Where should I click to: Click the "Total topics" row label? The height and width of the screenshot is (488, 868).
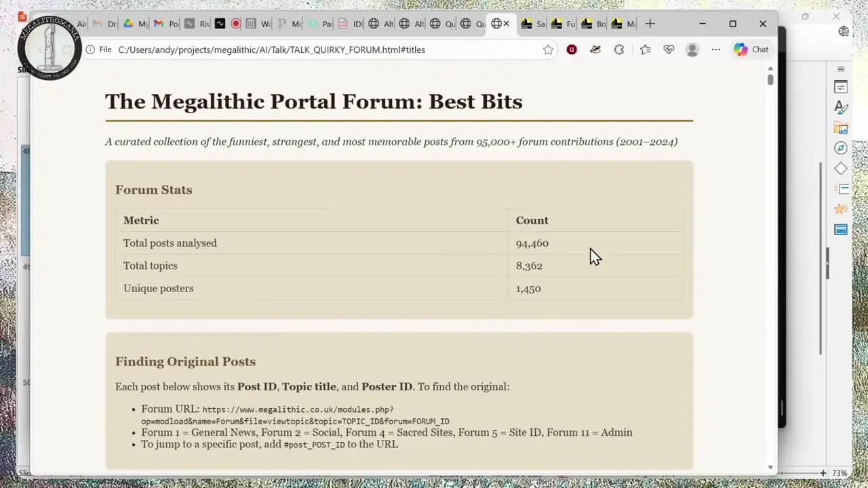point(151,266)
